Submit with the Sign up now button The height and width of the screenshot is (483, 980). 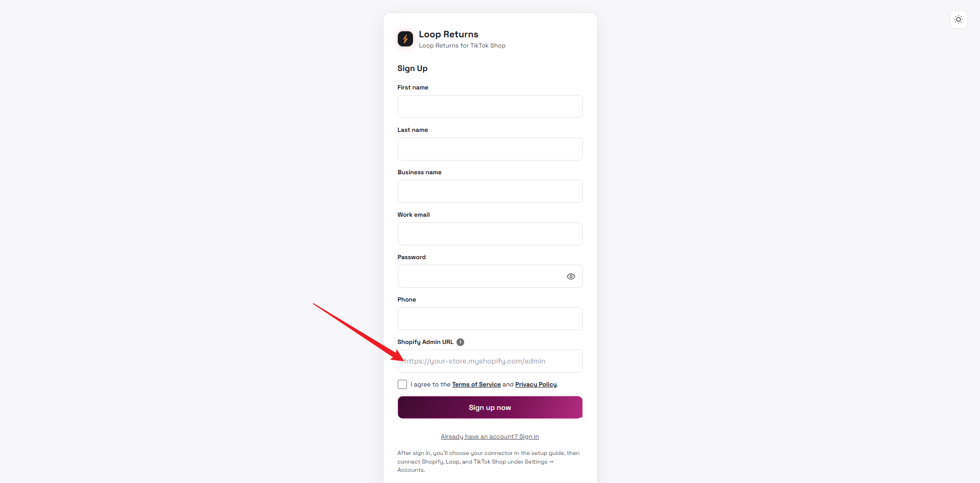pyautogui.click(x=490, y=407)
